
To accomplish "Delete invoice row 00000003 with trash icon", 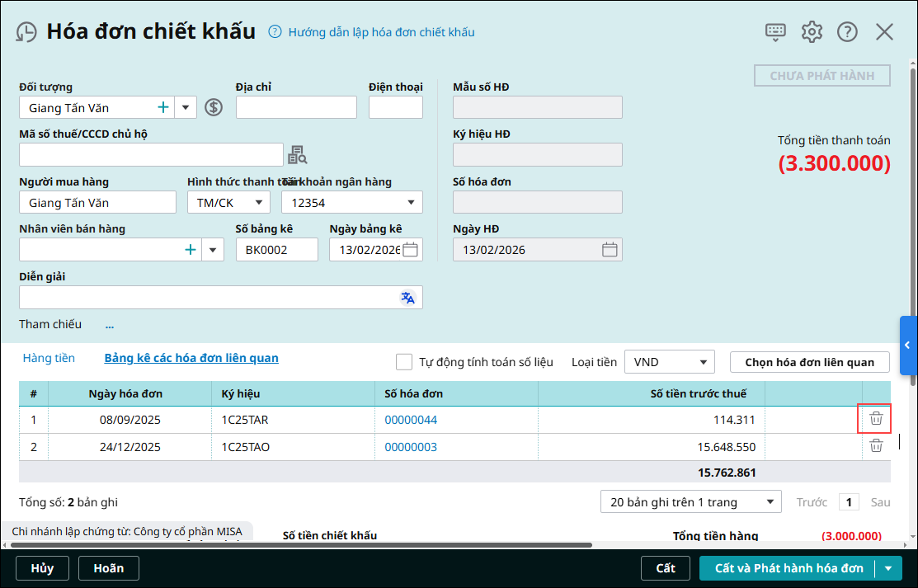I will (x=876, y=446).
